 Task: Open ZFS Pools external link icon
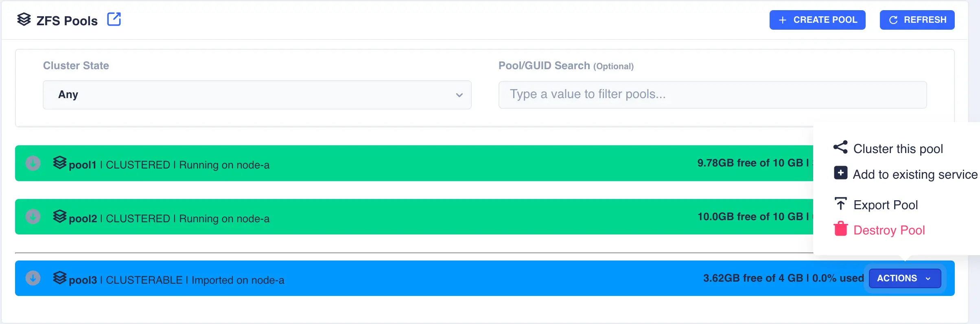point(114,19)
